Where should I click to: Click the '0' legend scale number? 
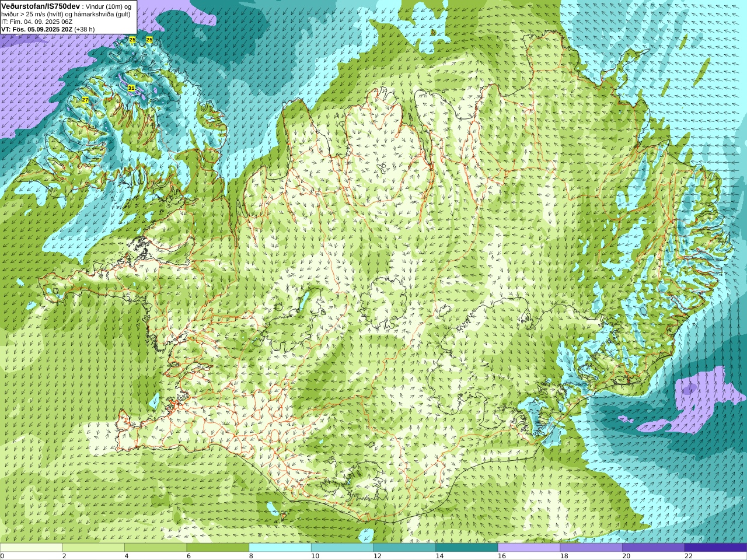[x=2, y=556]
